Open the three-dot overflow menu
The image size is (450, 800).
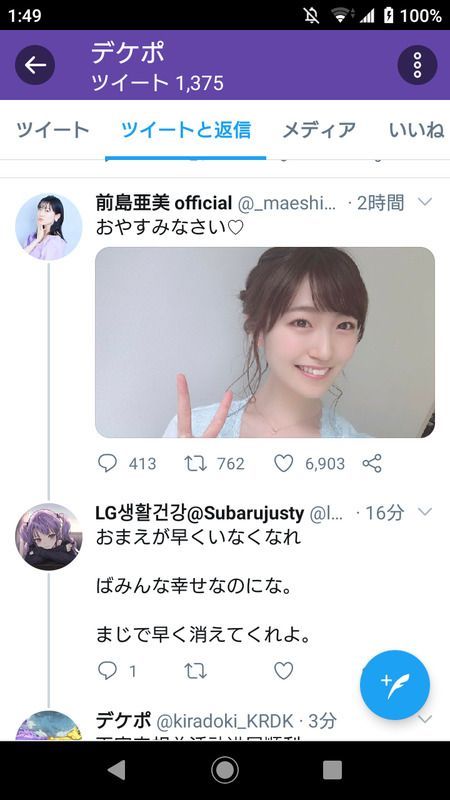coord(417,65)
